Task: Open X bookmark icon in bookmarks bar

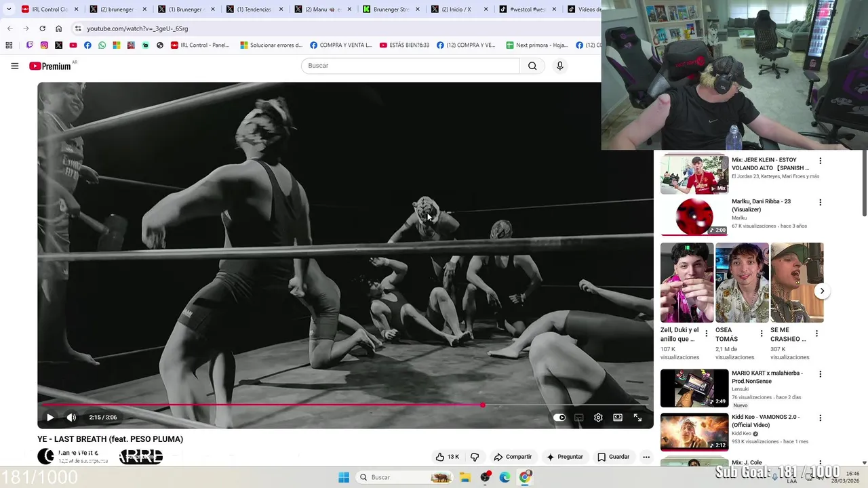Action: [58, 45]
